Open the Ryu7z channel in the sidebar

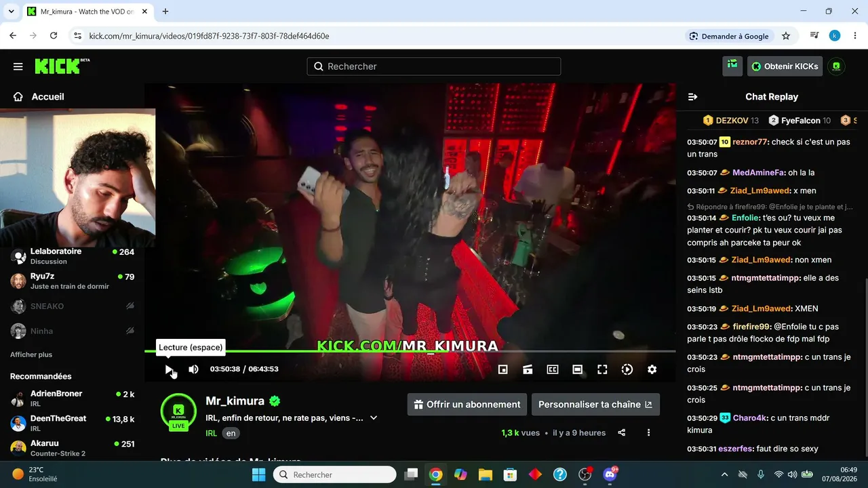tap(72, 281)
